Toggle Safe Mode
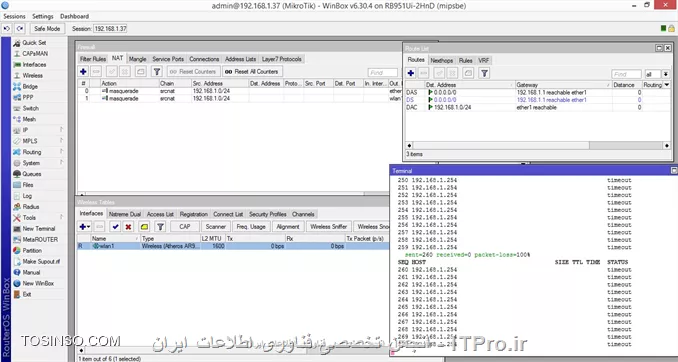The height and width of the screenshot is (362, 678). (x=47, y=29)
